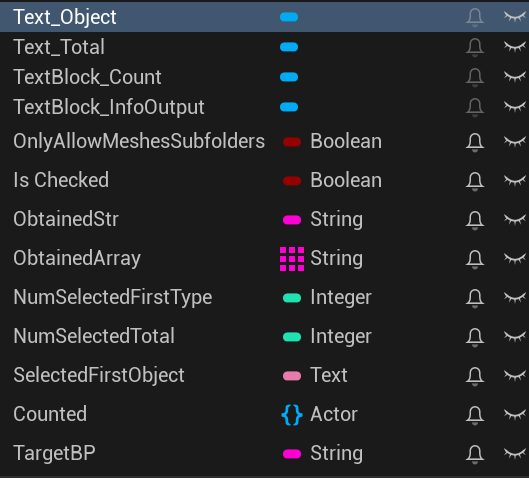Click the Text type label for SelectedFirstObject
Image resolution: width=529 pixels, height=478 pixels.
(329, 375)
